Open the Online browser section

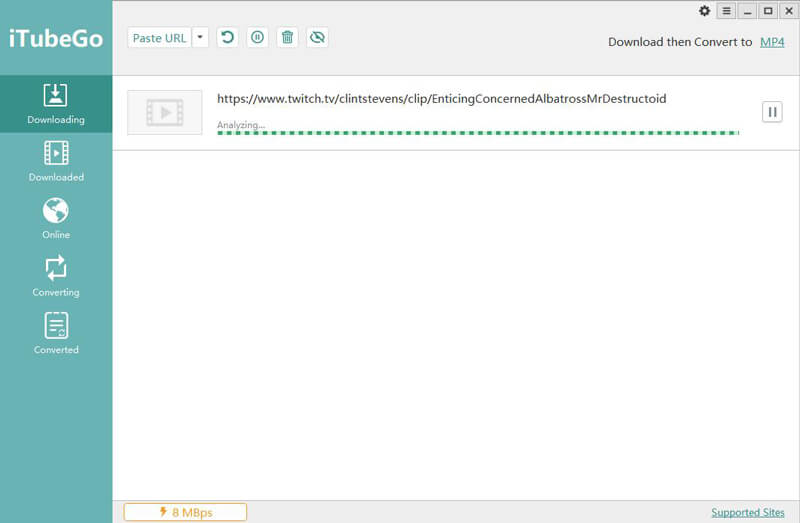56,219
